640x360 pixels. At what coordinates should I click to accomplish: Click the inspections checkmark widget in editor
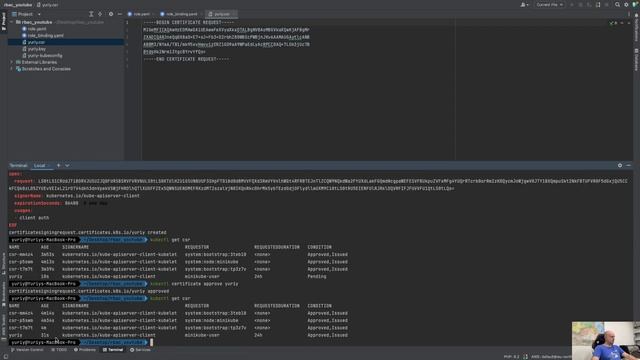click(613, 23)
